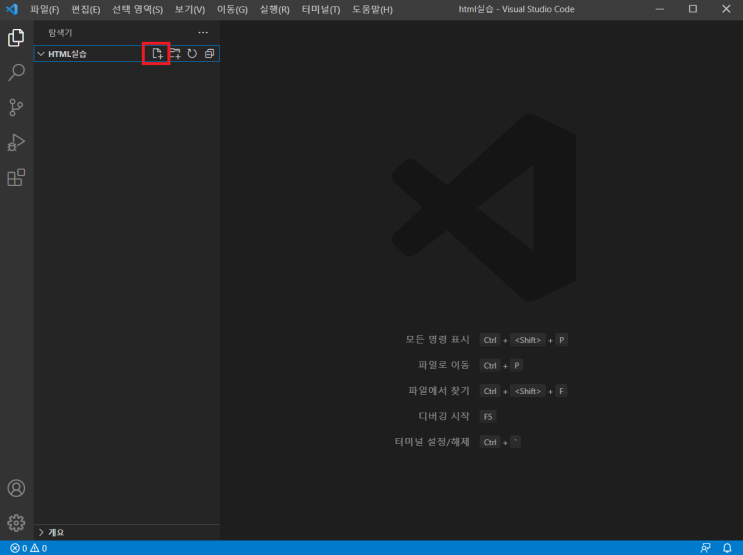Click the 탐색기 panel title
743x555 pixels.
tap(60, 33)
